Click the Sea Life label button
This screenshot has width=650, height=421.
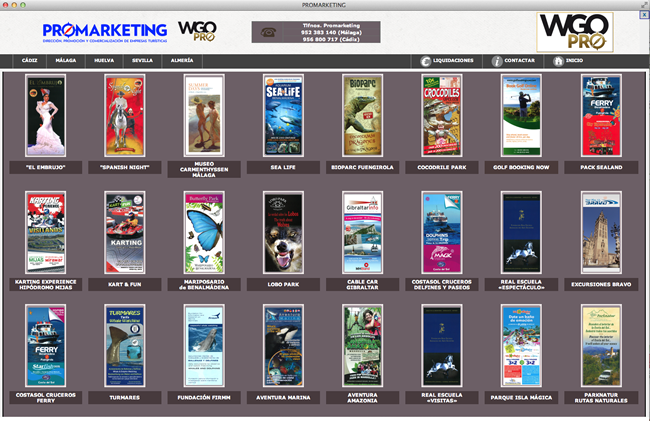coord(283,167)
